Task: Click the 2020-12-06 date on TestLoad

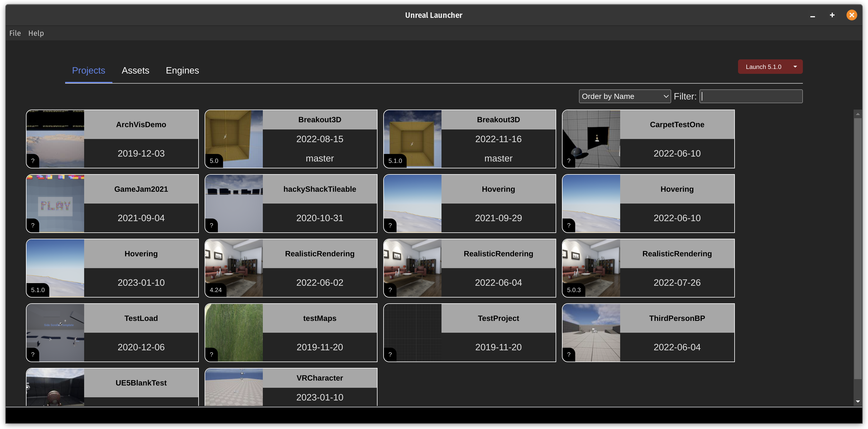Action: tap(141, 347)
